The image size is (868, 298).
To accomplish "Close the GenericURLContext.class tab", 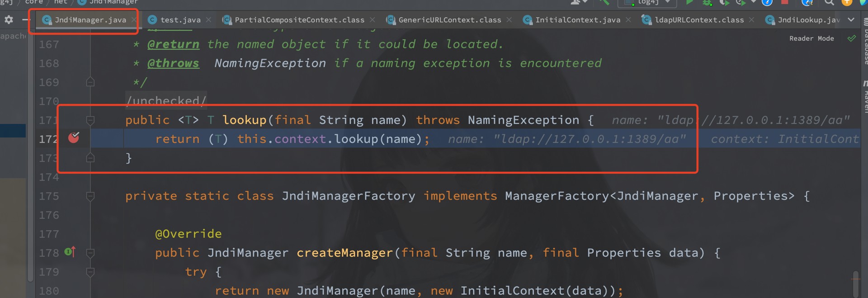I will [x=509, y=20].
